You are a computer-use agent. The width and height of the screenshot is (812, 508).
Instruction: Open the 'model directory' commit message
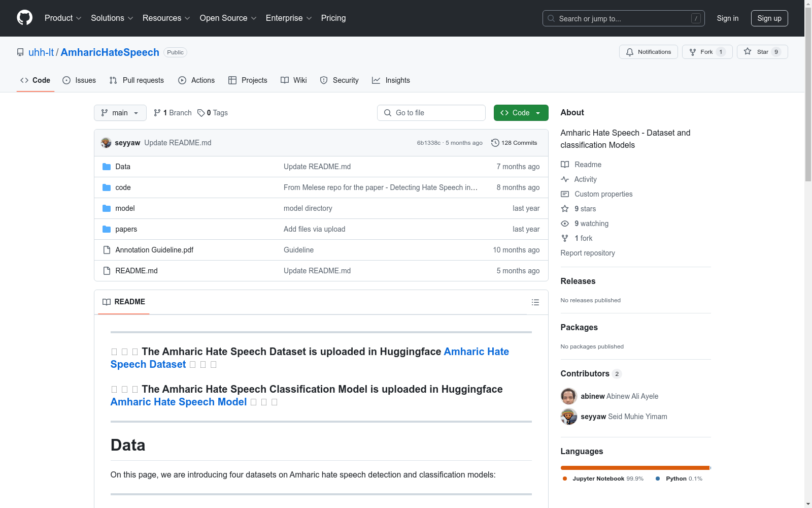pyautogui.click(x=308, y=208)
